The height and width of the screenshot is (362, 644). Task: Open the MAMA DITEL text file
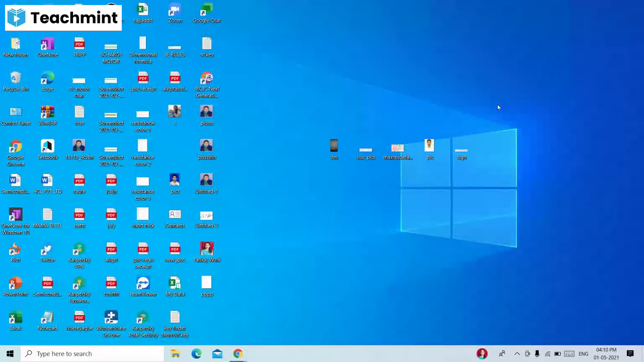coord(47,218)
